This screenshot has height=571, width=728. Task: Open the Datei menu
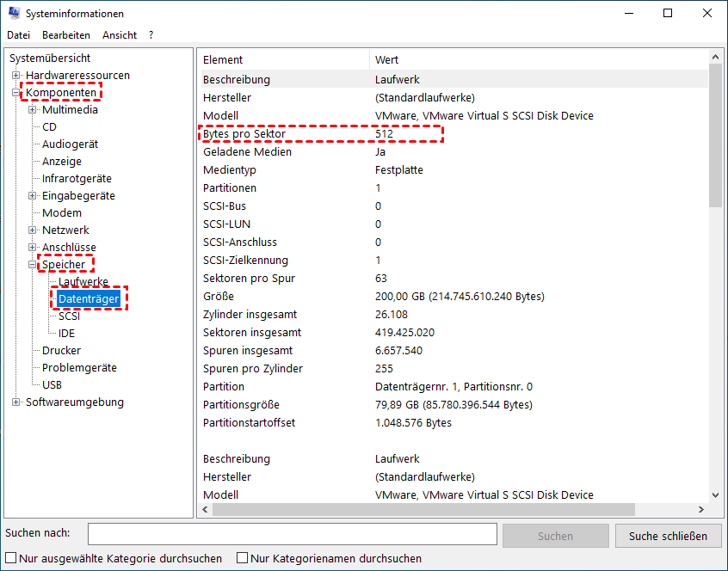click(19, 35)
